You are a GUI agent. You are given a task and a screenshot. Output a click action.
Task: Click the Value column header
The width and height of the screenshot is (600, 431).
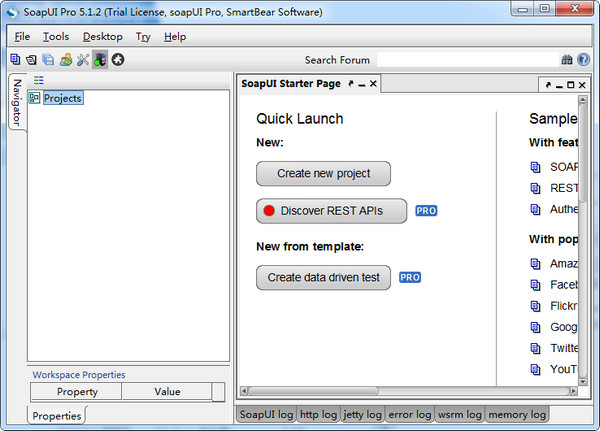[x=167, y=392]
